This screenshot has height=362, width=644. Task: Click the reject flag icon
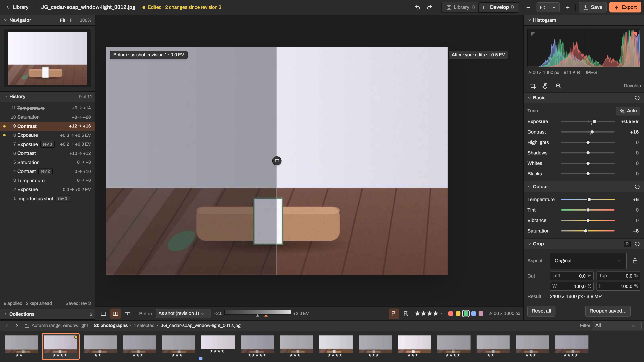click(406, 314)
